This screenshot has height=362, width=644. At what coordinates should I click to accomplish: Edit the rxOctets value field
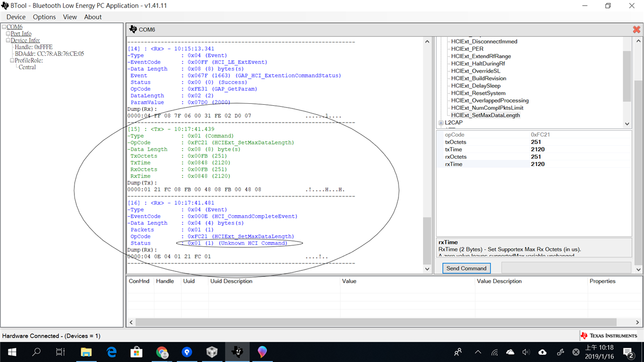580,157
